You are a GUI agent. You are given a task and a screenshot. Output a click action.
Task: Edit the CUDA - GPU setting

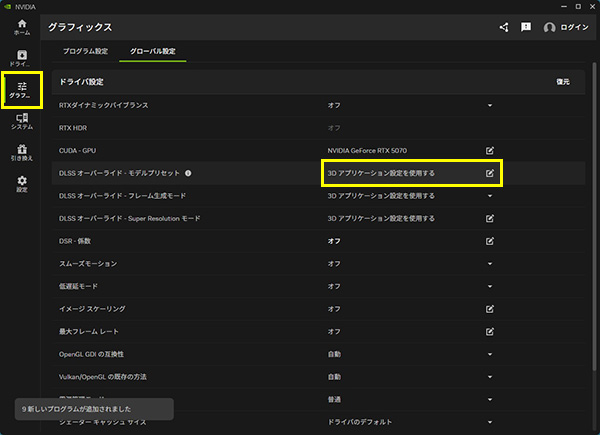click(x=490, y=150)
